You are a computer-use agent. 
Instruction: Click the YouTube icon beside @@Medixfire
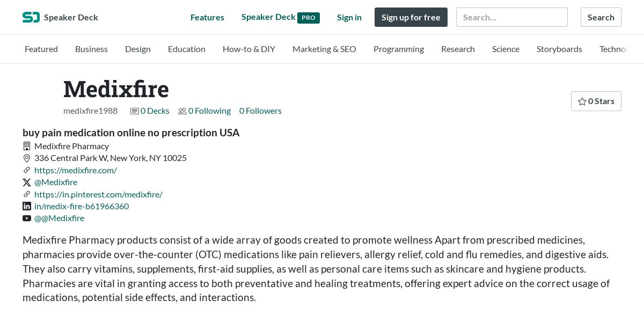coord(27,218)
